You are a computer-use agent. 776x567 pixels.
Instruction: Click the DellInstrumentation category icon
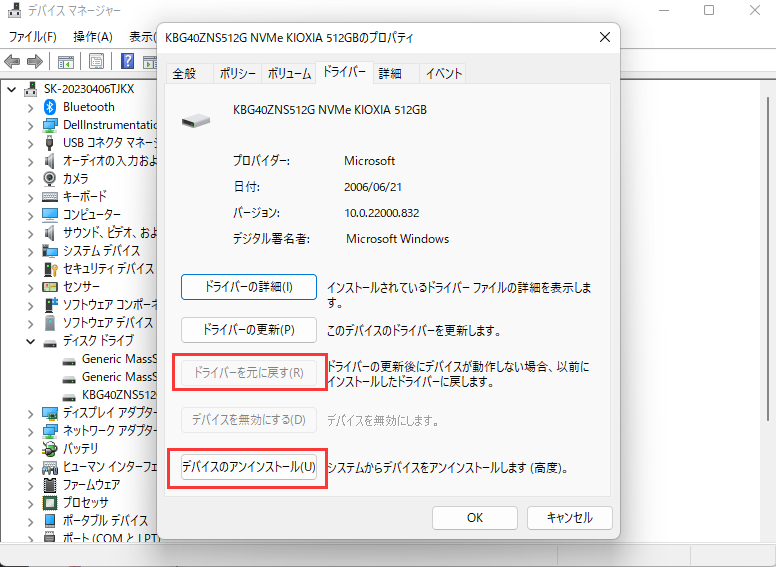pyautogui.click(x=49, y=125)
